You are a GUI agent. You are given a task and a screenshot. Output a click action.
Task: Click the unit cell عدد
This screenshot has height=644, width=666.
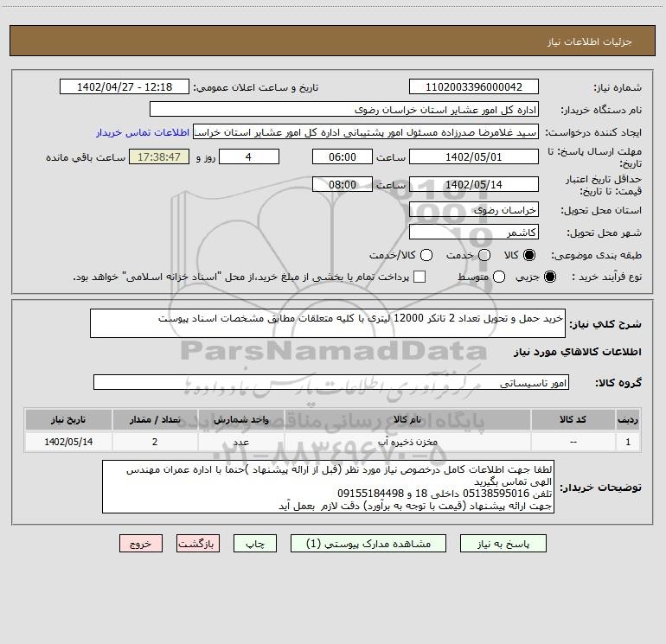coord(240,442)
